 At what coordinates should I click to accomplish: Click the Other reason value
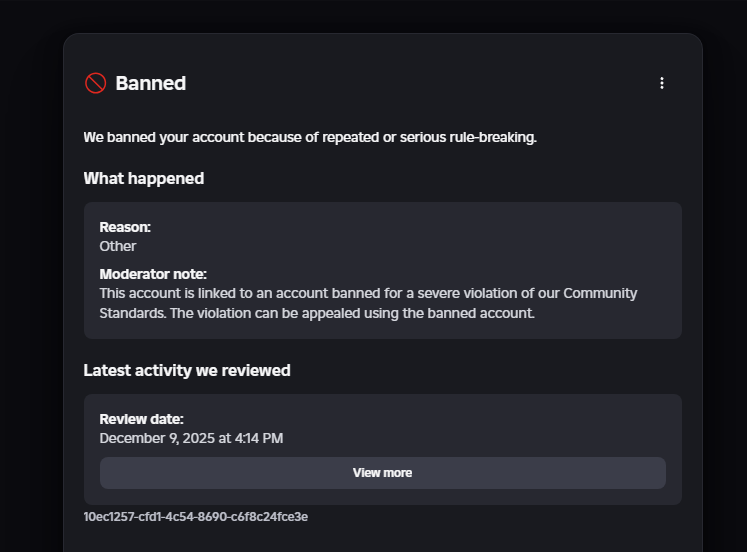tap(117, 245)
